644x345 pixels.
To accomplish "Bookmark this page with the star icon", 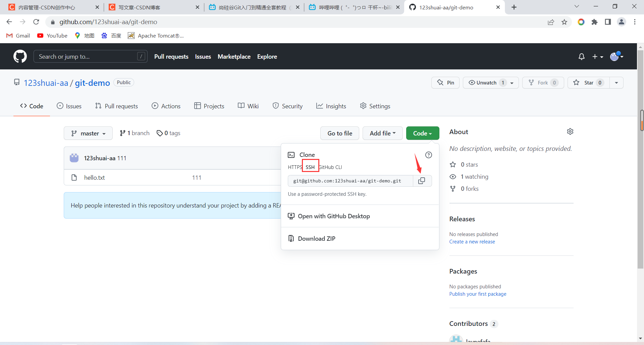I will (x=565, y=22).
